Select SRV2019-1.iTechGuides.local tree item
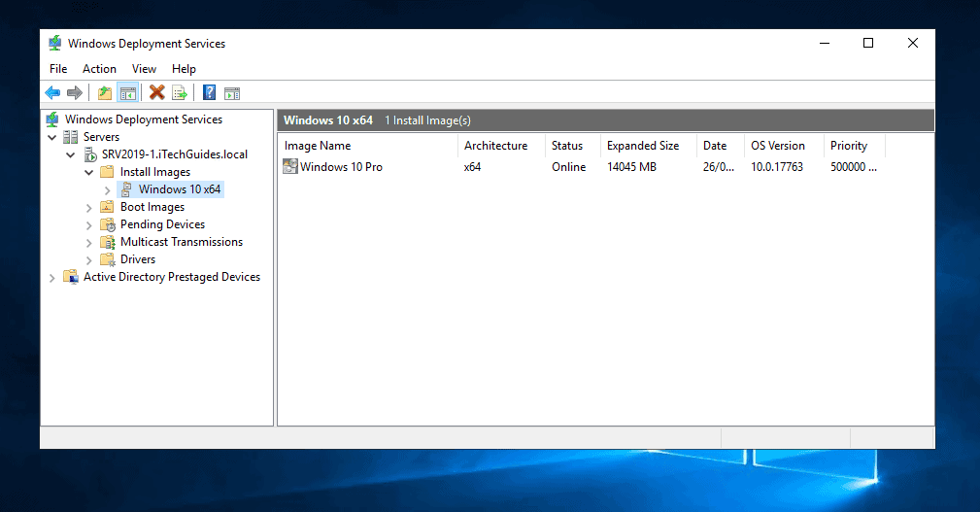This screenshot has height=512, width=980. coord(175,154)
